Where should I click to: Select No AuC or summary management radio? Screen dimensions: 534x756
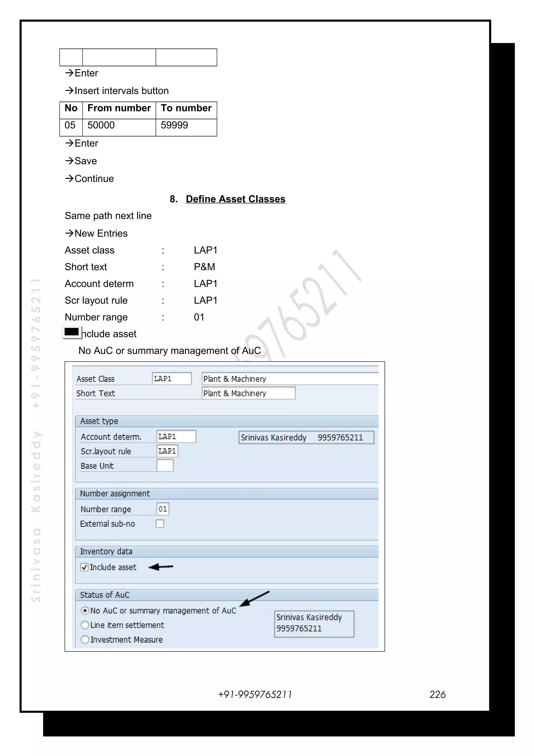(x=85, y=610)
